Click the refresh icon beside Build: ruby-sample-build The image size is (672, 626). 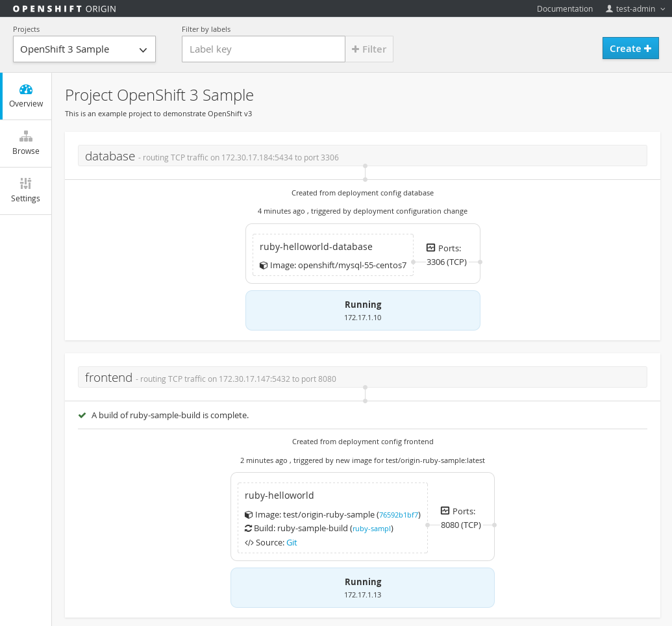(x=248, y=528)
